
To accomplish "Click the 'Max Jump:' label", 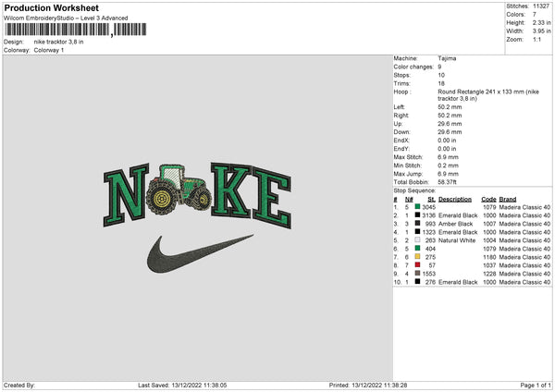I will pyautogui.click(x=408, y=174).
